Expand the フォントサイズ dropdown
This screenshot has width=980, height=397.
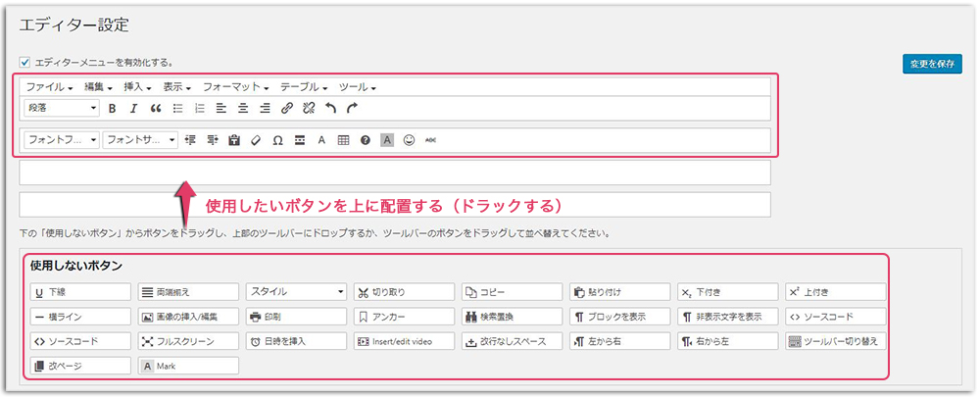(140, 140)
